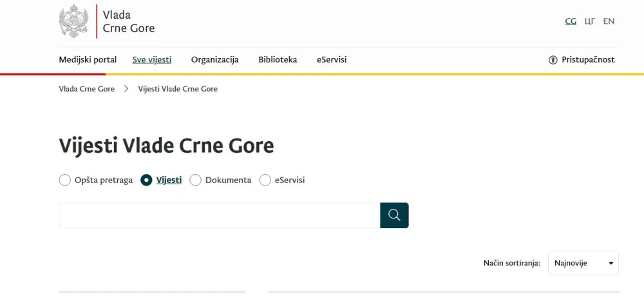644x301 pixels.
Task: Open the Organizacija menu item
Action: 215,60
